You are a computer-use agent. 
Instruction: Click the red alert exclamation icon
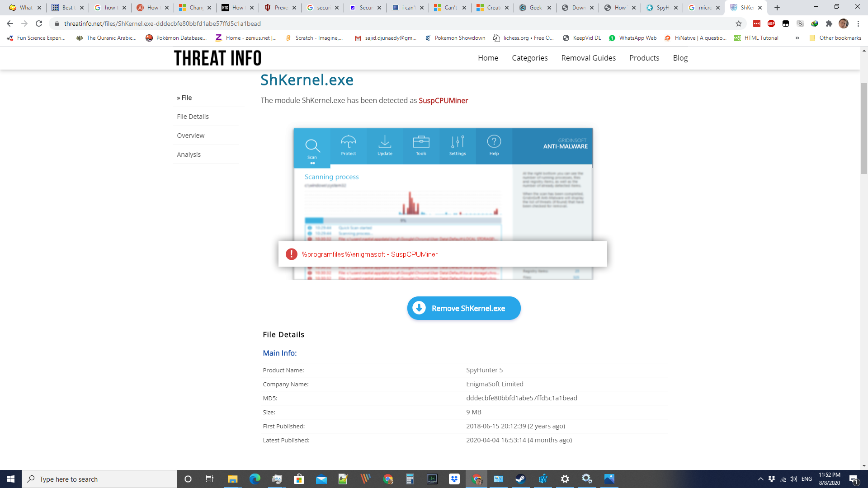click(x=292, y=254)
